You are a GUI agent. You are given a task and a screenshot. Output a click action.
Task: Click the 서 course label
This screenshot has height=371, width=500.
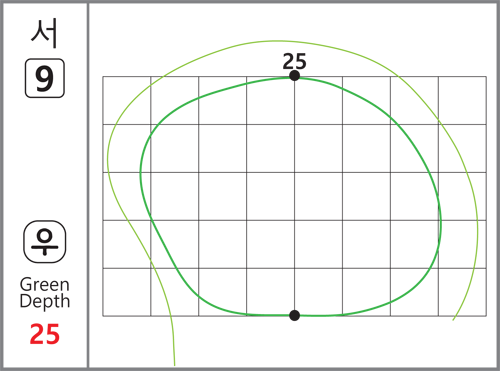click(44, 33)
